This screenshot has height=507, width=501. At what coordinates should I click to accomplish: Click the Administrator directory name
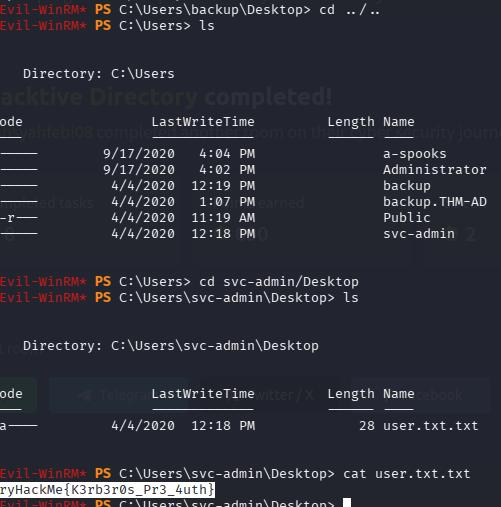point(435,170)
